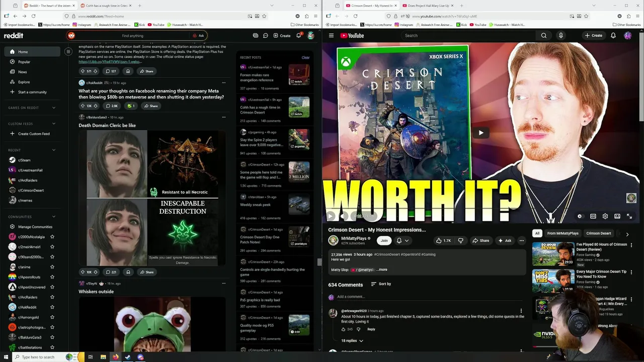Expand 18 replies under first comment
The image size is (644, 362).
click(352, 340)
